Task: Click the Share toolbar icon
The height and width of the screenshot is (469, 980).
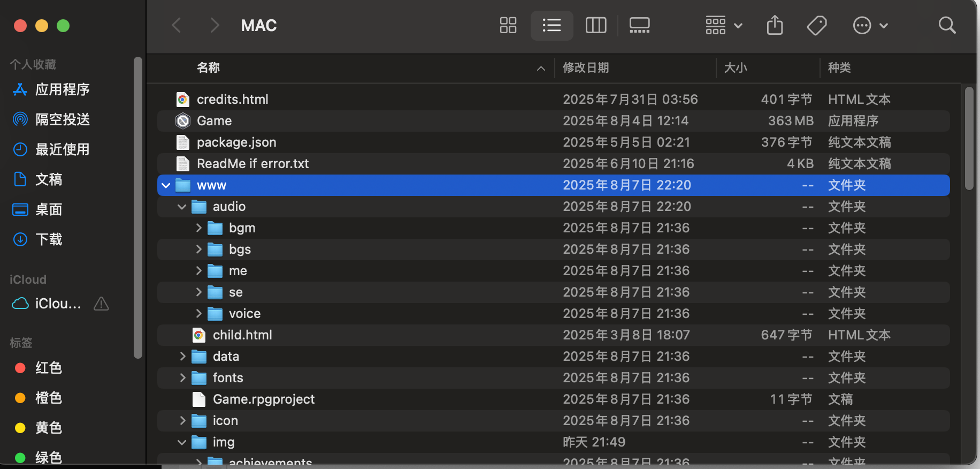Action: (x=775, y=25)
